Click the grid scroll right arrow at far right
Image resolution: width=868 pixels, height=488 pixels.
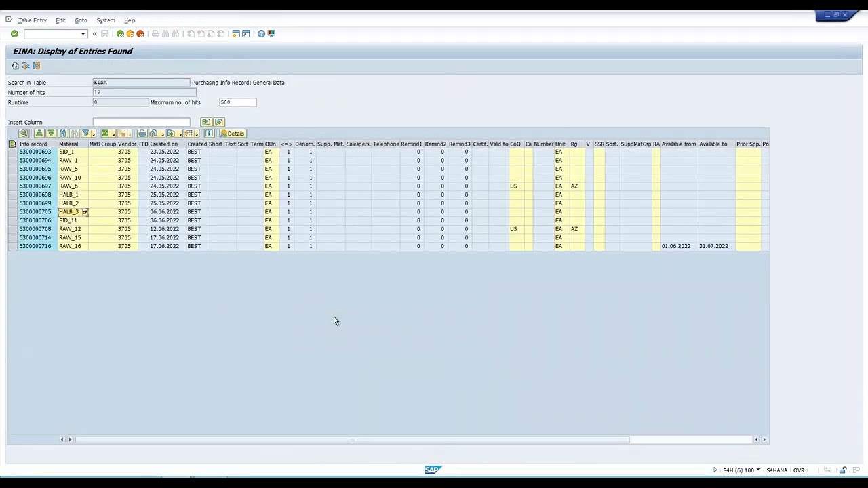764,440
